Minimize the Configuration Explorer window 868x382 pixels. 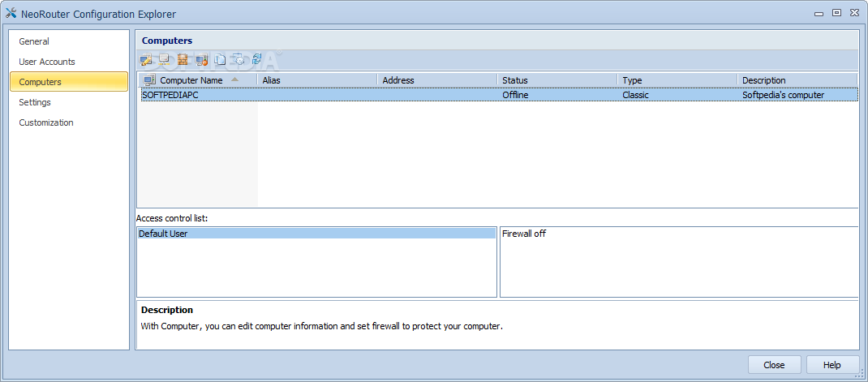pyautogui.click(x=819, y=13)
